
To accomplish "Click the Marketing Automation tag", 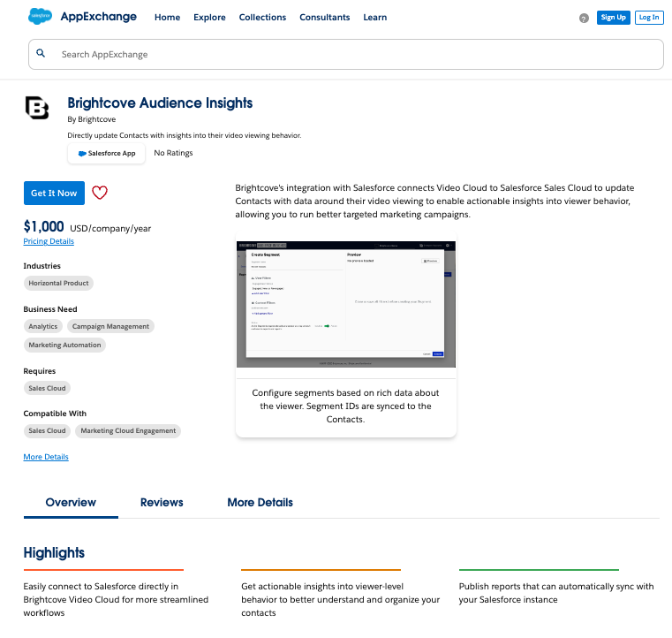I will coord(64,345).
